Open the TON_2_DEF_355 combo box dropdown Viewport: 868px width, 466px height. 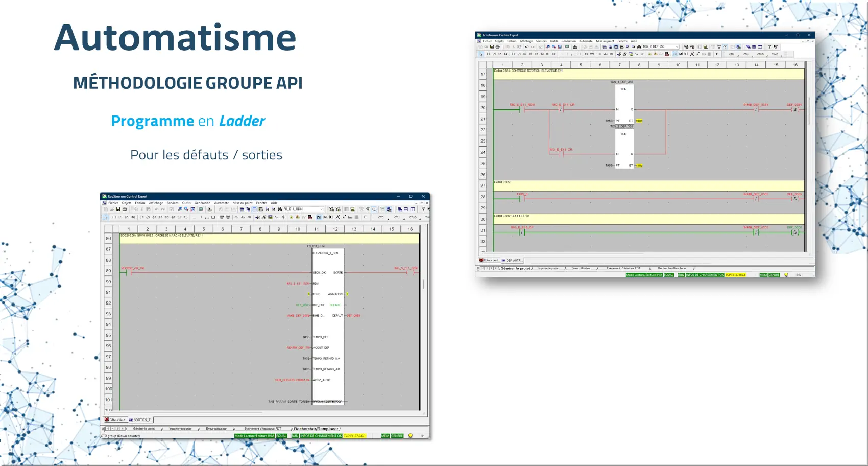[677, 47]
